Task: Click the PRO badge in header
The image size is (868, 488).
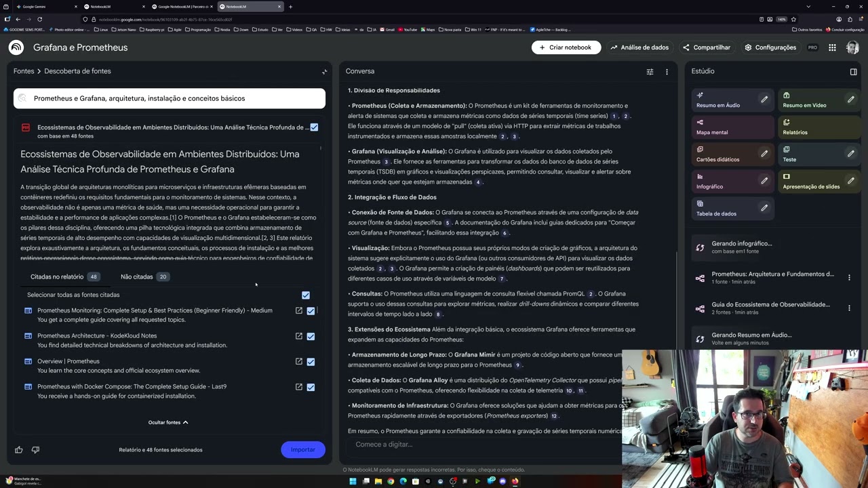Action: [812, 47]
